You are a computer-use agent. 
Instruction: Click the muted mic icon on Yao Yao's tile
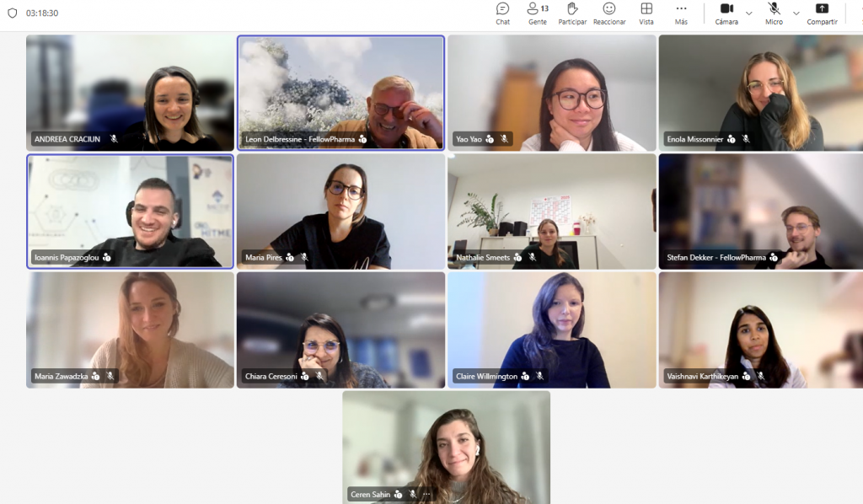tap(504, 139)
